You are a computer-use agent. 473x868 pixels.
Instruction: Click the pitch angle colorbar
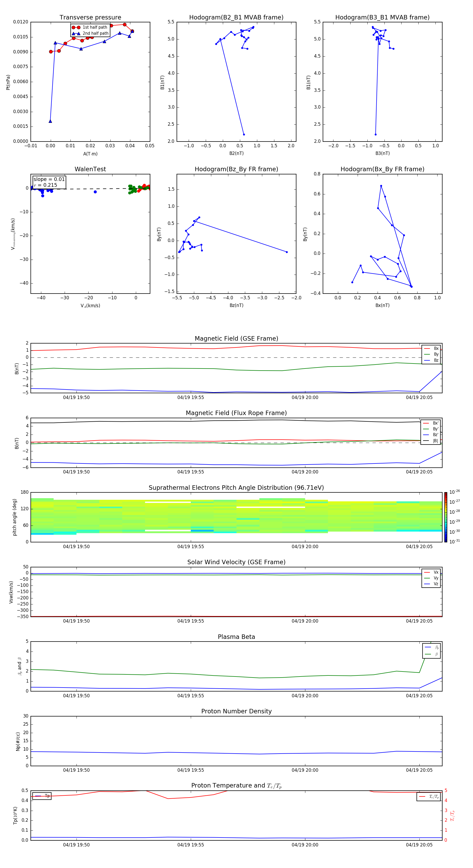446,517
